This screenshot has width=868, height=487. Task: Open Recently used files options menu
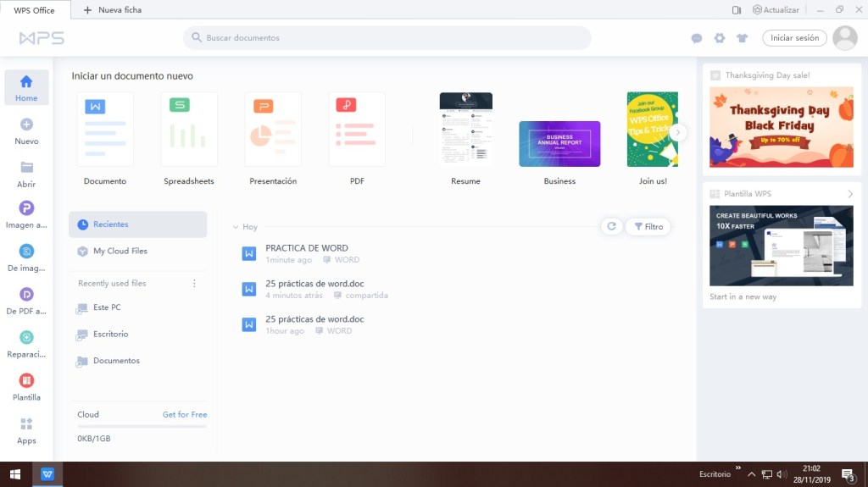194,284
